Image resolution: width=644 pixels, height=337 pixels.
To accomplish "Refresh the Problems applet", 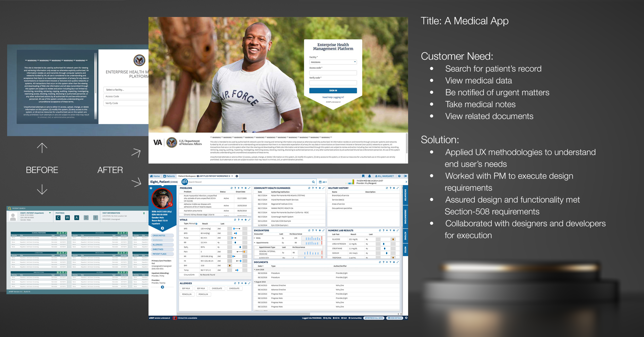I will point(232,188).
